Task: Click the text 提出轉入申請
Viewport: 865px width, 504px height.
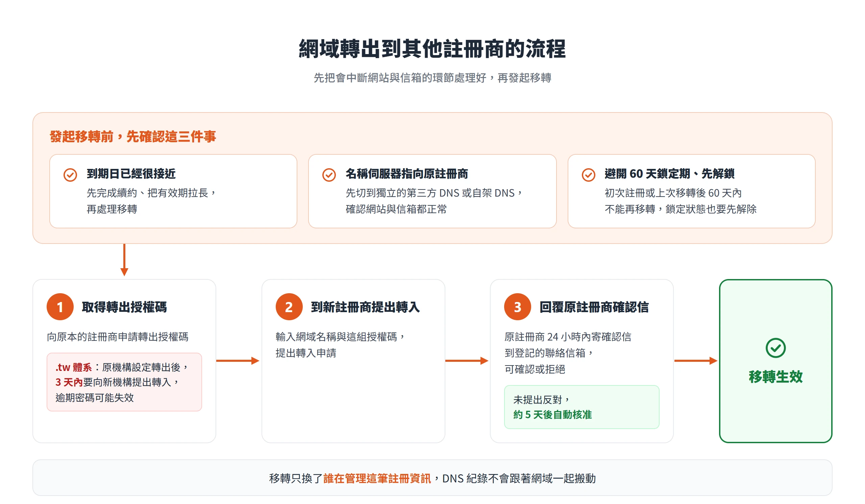Action: pos(306,353)
